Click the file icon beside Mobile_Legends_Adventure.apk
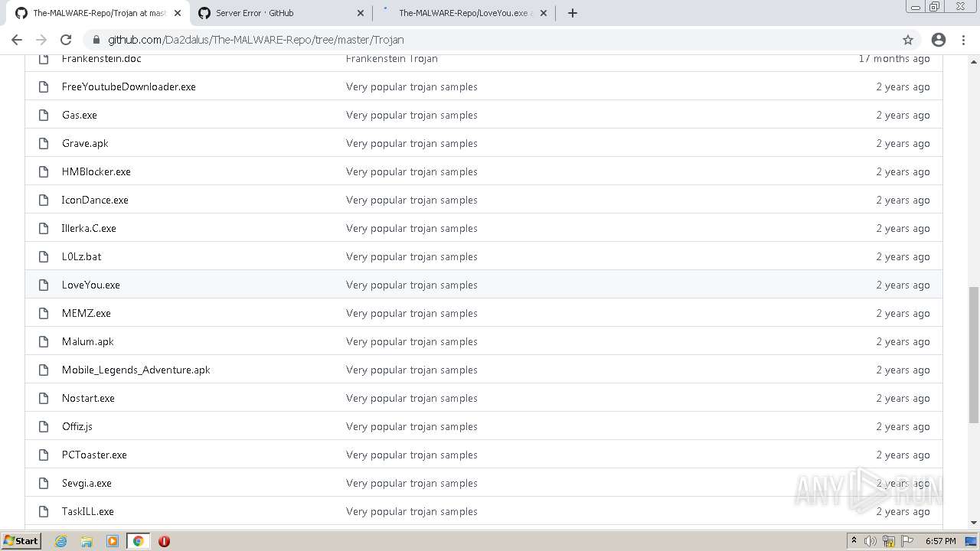The height and width of the screenshot is (551, 980). pos(44,370)
